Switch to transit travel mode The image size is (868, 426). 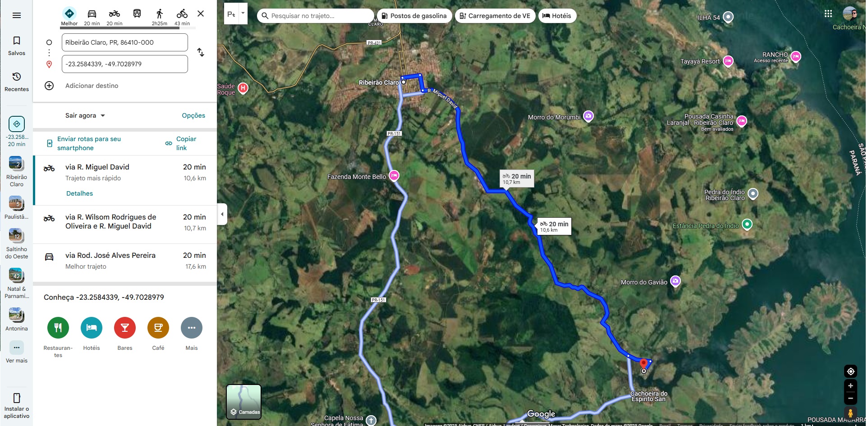coord(137,14)
